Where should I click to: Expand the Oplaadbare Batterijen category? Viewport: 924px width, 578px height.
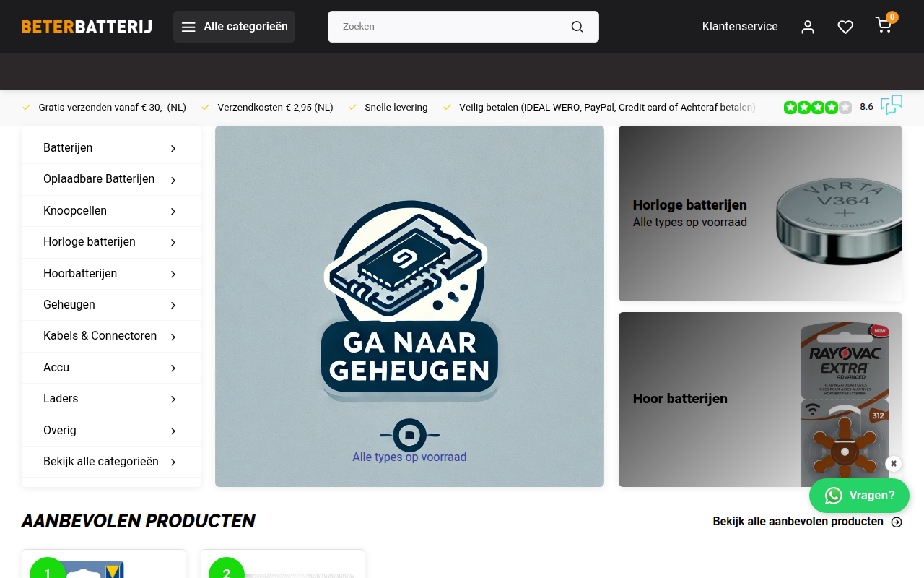[111, 179]
